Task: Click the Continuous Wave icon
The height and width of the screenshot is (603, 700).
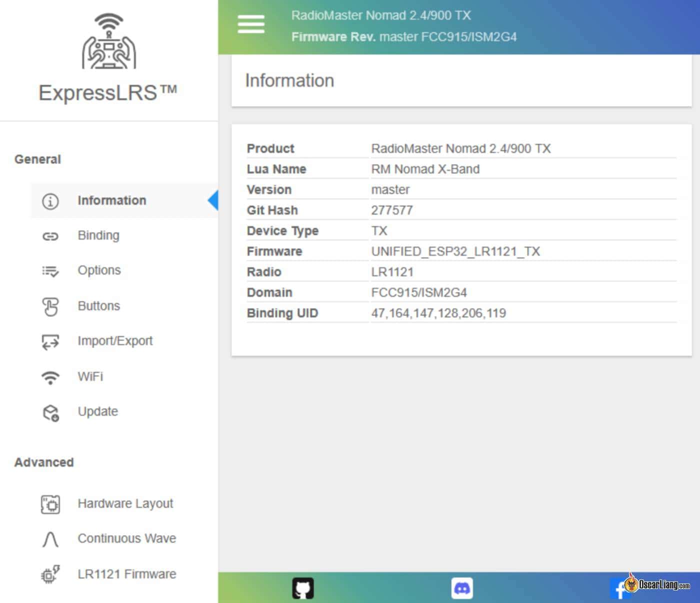Action: [50, 539]
